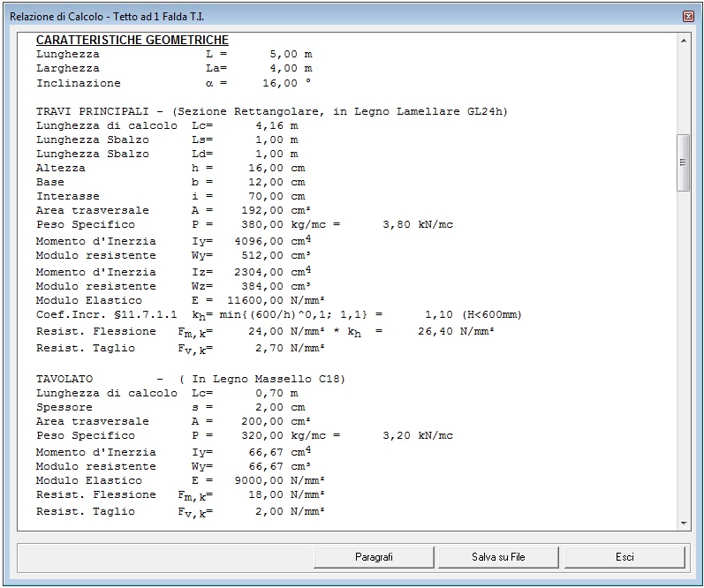The height and width of the screenshot is (588, 704).
Task: Click the Lc= 0,70 m line
Action: [167, 393]
